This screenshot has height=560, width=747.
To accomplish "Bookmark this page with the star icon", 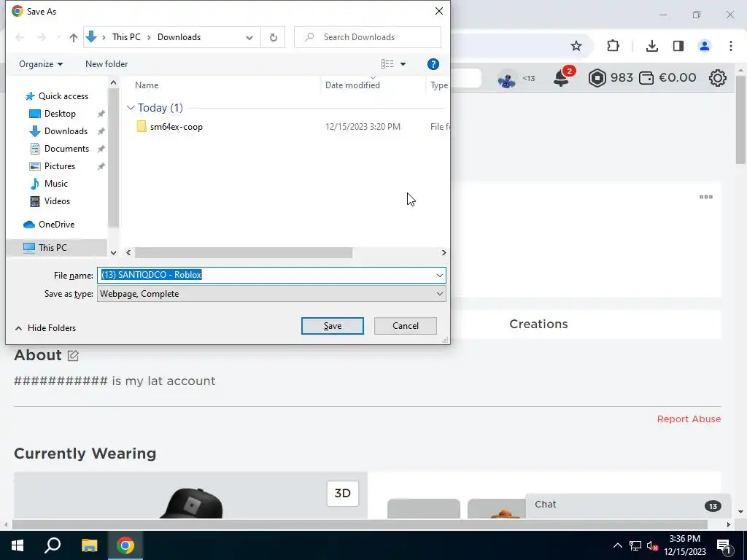I will pyautogui.click(x=576, y=46).
